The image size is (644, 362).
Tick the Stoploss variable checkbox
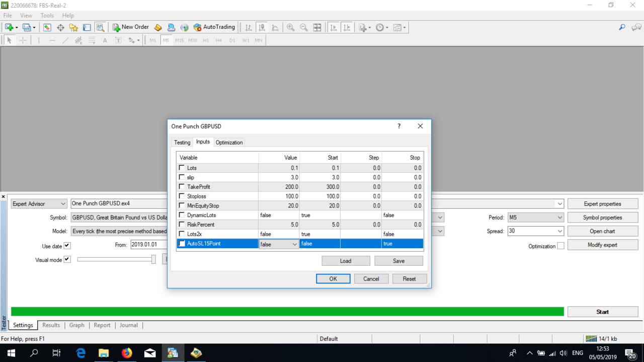click(x=182, y=196)
